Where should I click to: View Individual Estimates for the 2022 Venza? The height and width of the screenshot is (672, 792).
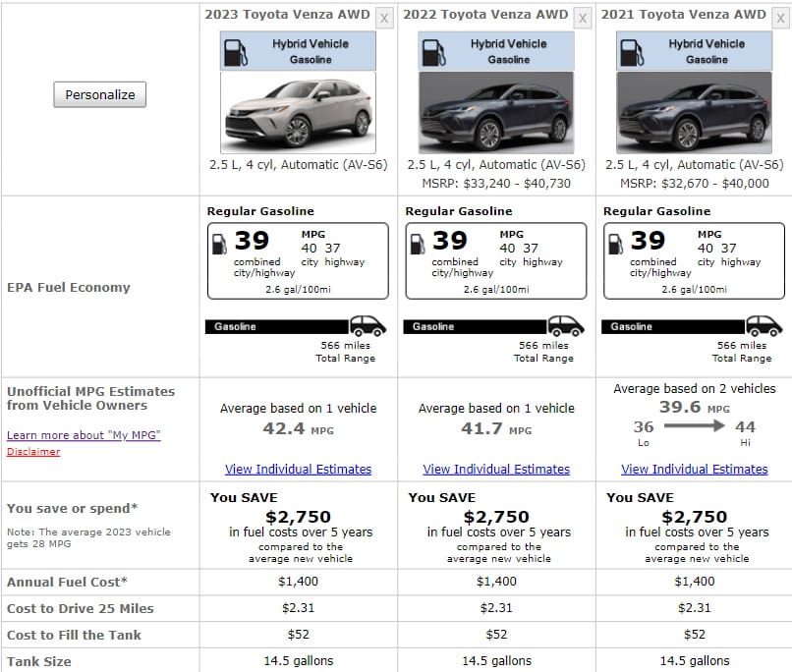pos(496,469)
